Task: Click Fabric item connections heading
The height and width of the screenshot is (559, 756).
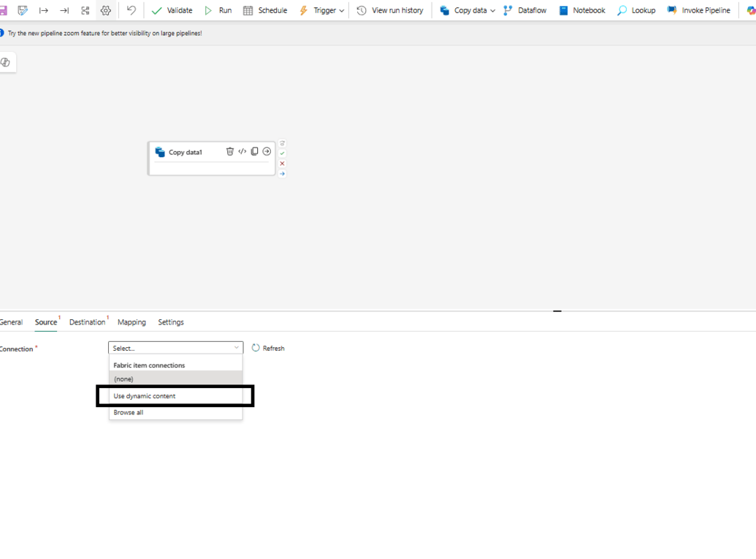Action: (x=149, y=365)
